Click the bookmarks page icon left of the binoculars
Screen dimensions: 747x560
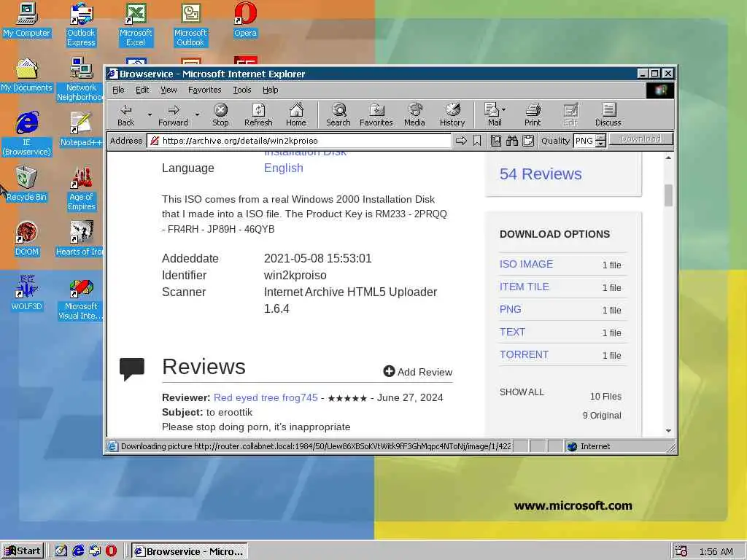496,141
